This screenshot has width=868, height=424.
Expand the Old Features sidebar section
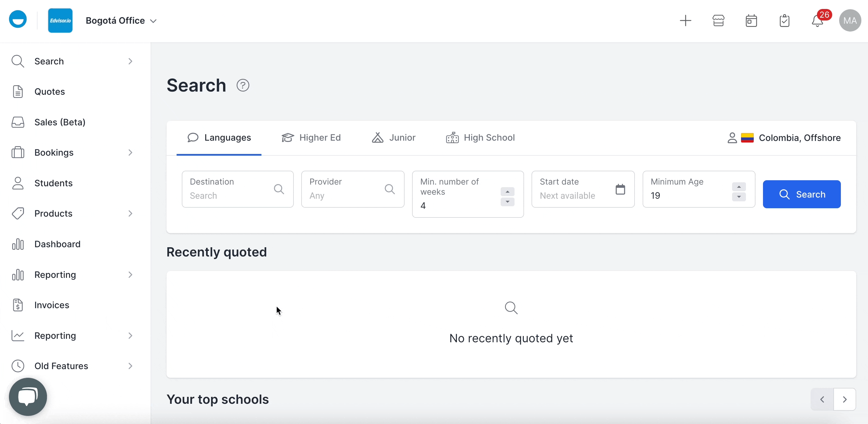pos(130,366)
